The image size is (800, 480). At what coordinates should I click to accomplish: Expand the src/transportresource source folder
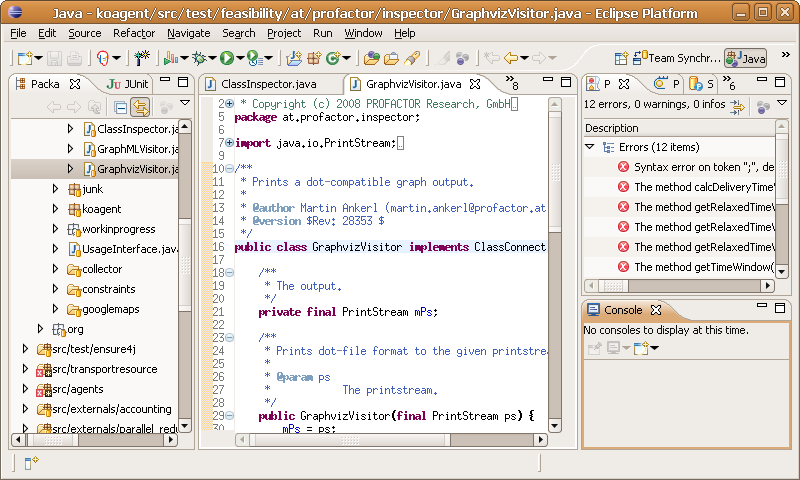(x=25, y=368)
